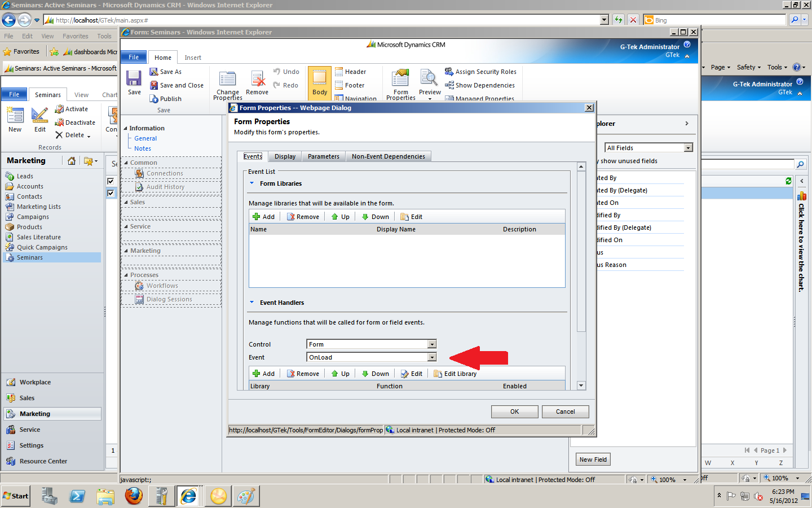This screenshot has width=812, height=508.
Task: Publish the form
Action: tap(165, 99)
